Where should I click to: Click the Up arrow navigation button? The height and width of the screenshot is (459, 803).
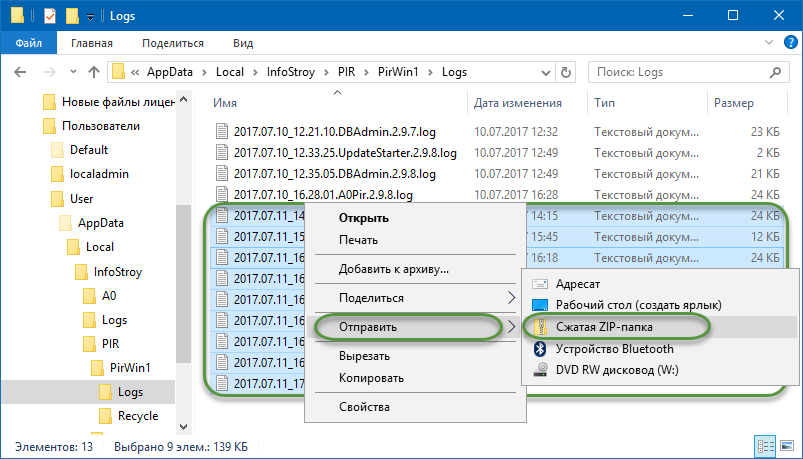[x=93, y=72]
